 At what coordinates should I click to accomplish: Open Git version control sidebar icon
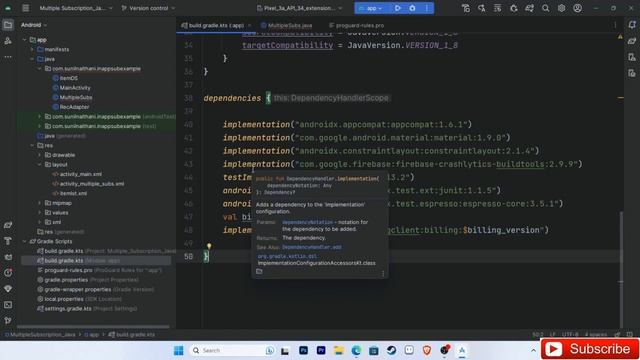(8, 320)
